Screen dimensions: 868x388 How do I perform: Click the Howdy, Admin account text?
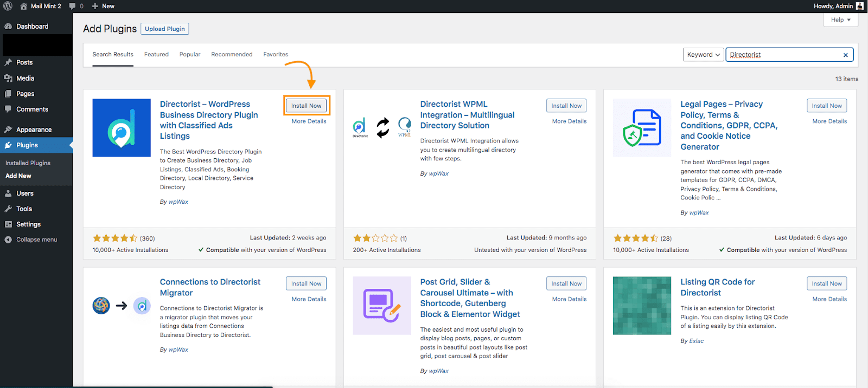[x=833, y=6]
